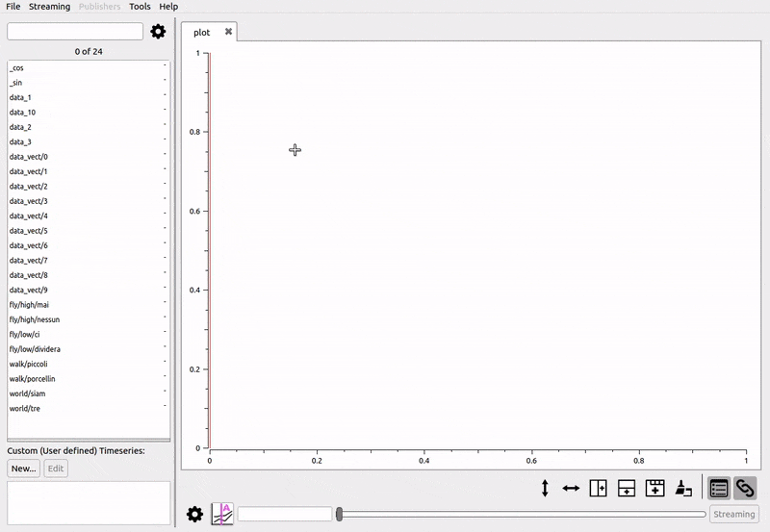Screen dimensions: 770x532
Task: Open playback settings gear at bottom
Action: point(194,515)
